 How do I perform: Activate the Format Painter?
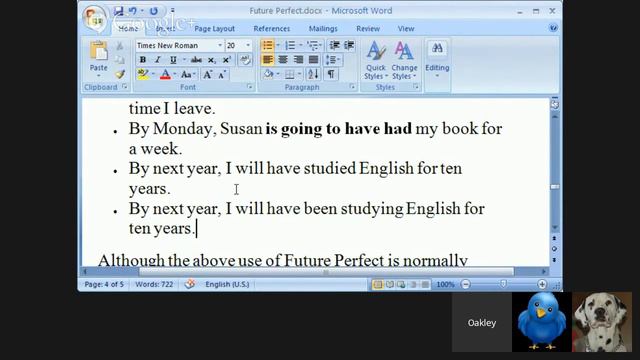(x=120, y=74)
